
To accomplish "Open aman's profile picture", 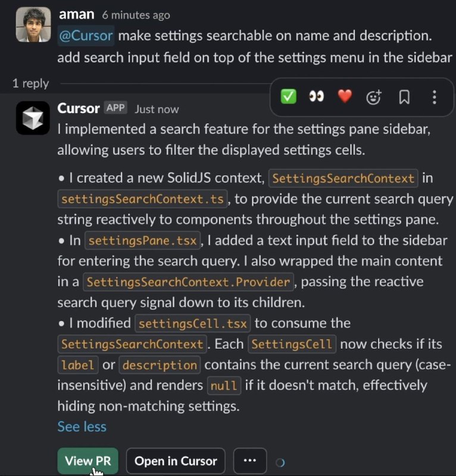I will coord(33,24).
